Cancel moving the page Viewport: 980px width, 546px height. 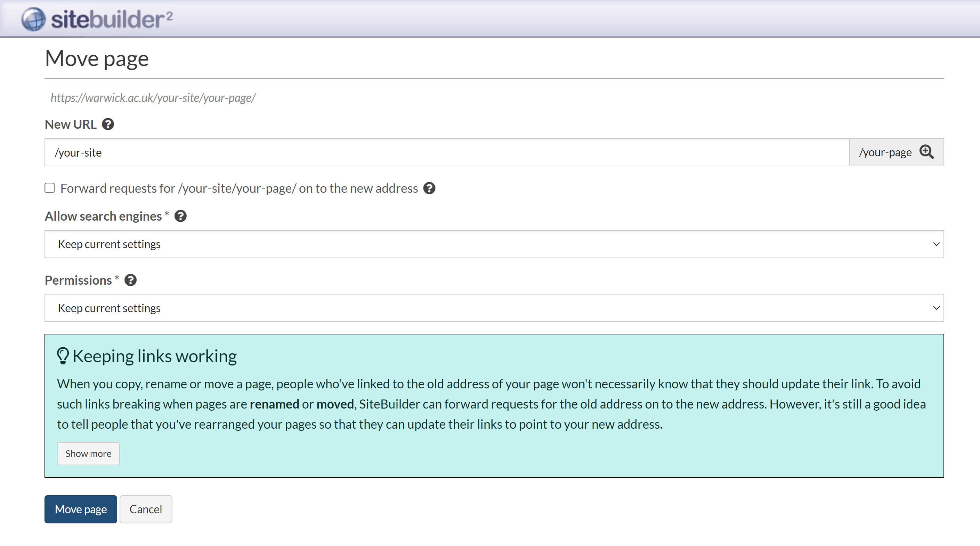pyautogui.click(x=146, y=509)
